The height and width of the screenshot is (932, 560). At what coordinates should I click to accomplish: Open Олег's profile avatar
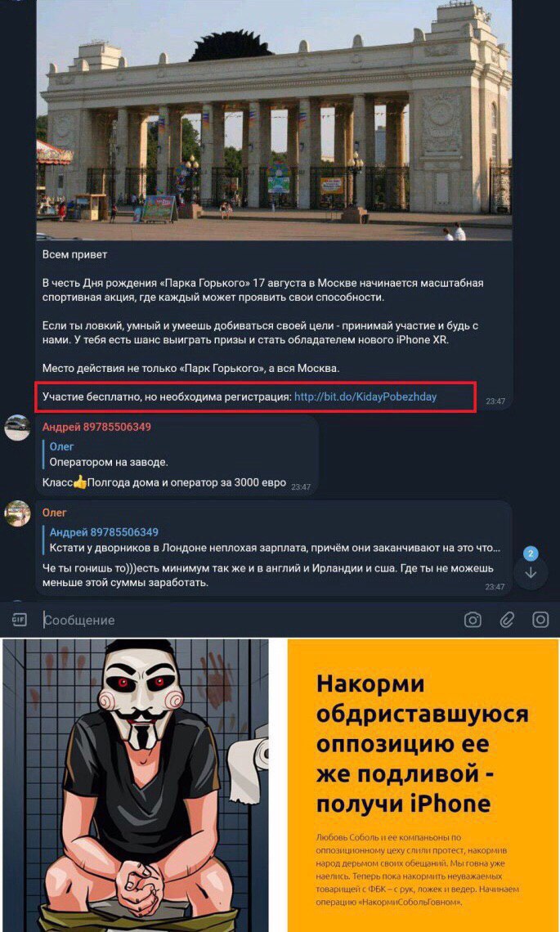tap(17, 513)
